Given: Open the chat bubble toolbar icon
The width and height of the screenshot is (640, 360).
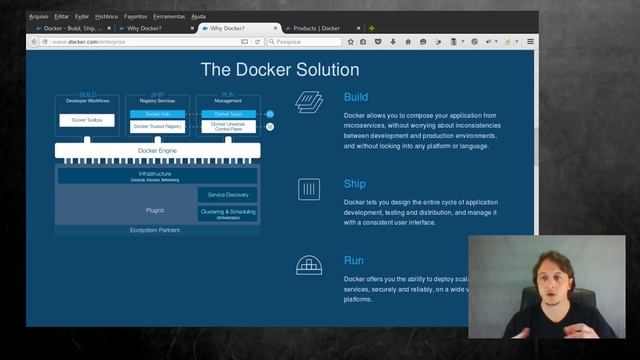Looking at the screenshot, I should [x=423, y=42].
